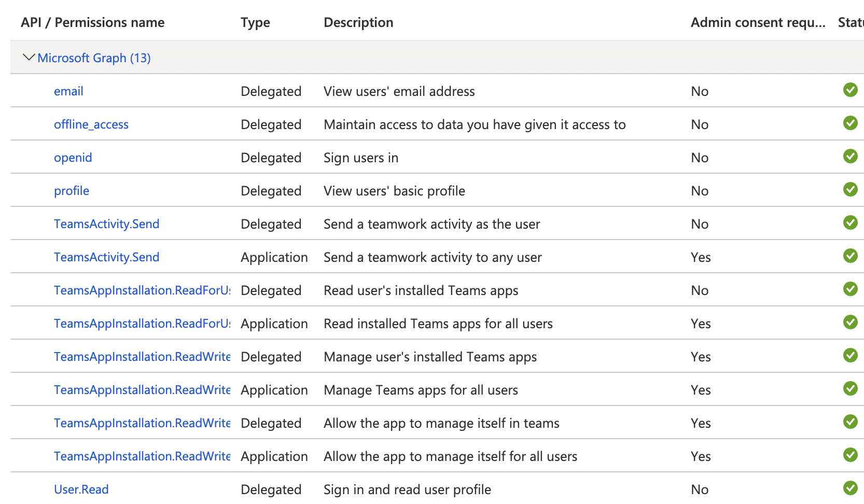Click 'No' admin consent cell for User.Read
The height and width of the screenshot is (504, 864).
[700, 489]
